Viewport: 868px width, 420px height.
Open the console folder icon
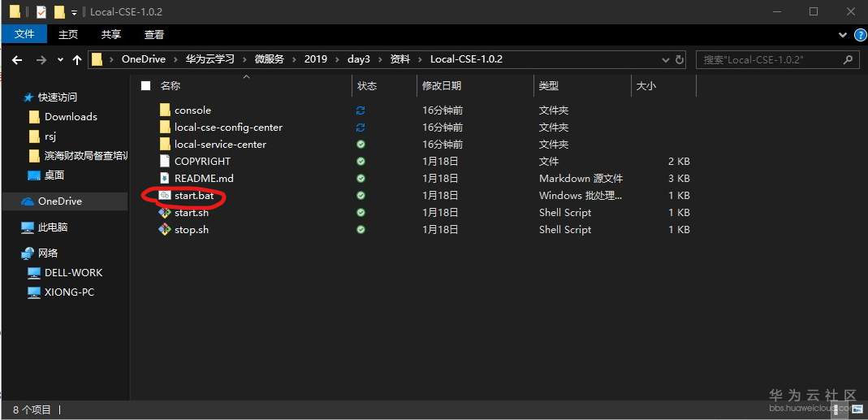pos(164,110)
